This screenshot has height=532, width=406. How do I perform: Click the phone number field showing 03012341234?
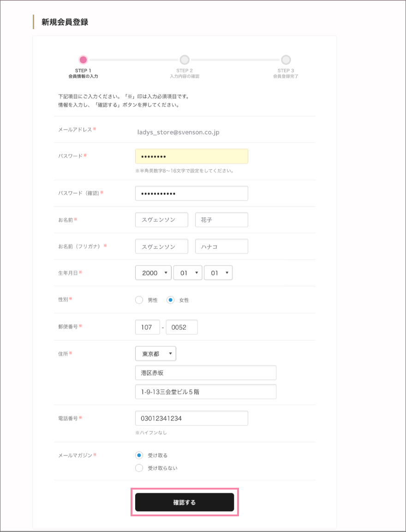(x=191, y=418)
